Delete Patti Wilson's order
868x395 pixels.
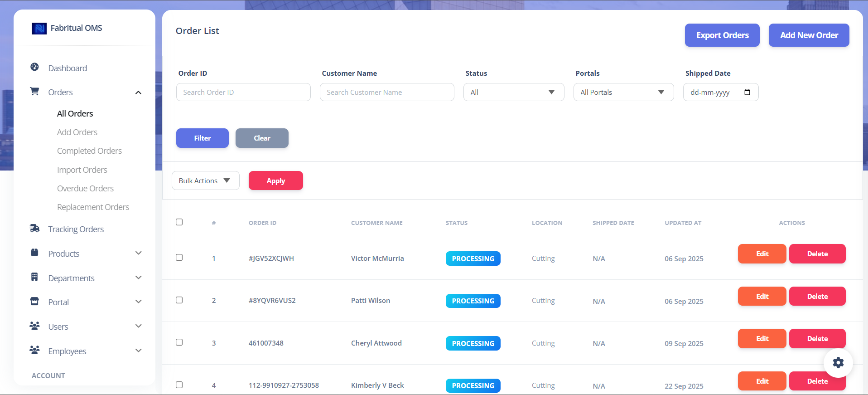pyautogui.click(x=817, y=297)
